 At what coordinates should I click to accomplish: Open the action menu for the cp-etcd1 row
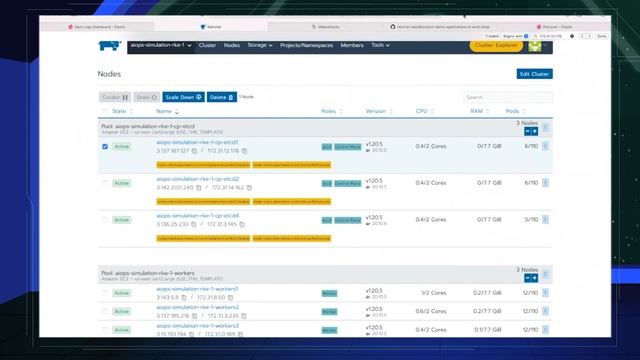tap(545, 146)
